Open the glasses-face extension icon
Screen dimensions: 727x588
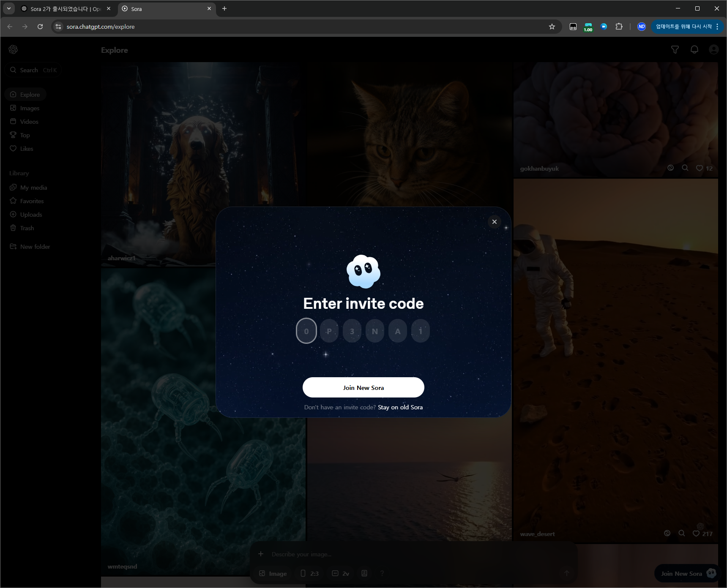573,27
